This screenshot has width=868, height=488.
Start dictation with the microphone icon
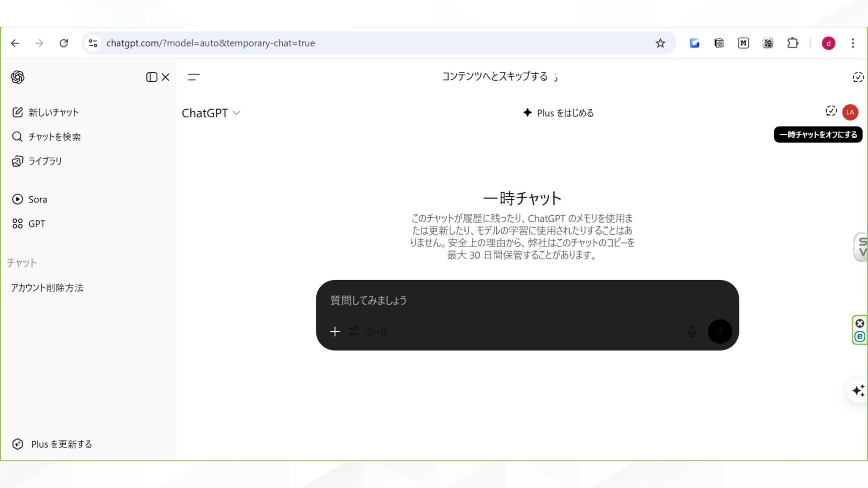(691, 331)
